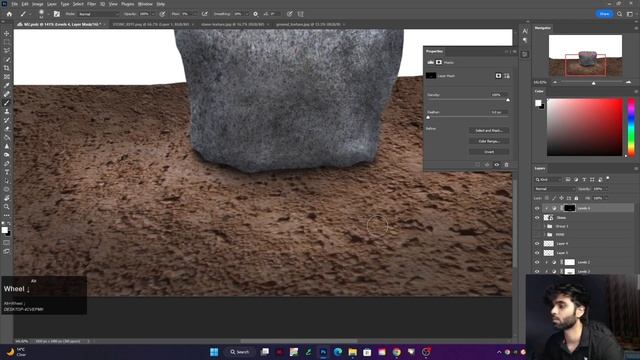This screenshot has width=640, height=360.
Task: Open the brush settings panel icon
Action: point(57,14)
